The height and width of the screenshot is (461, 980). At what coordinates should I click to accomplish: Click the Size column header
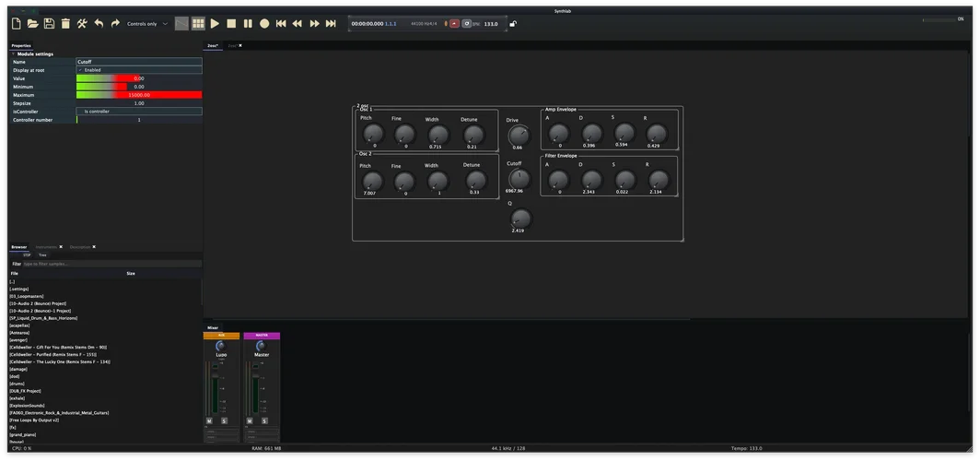pyautogui.click(x=131, y=273)
